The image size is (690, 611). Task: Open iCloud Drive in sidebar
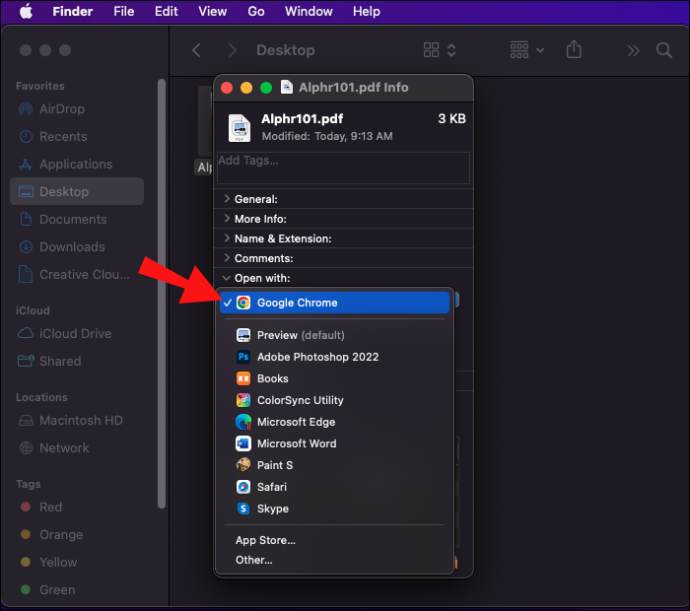point(77,334)
